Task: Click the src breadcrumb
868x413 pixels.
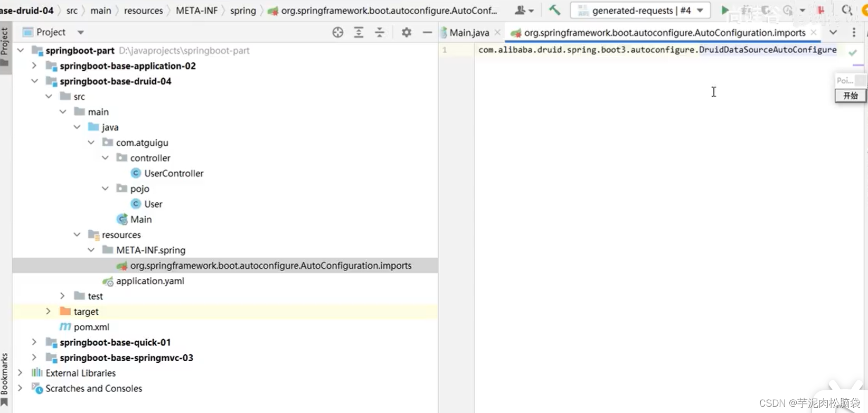Action: tap(72, 11)
